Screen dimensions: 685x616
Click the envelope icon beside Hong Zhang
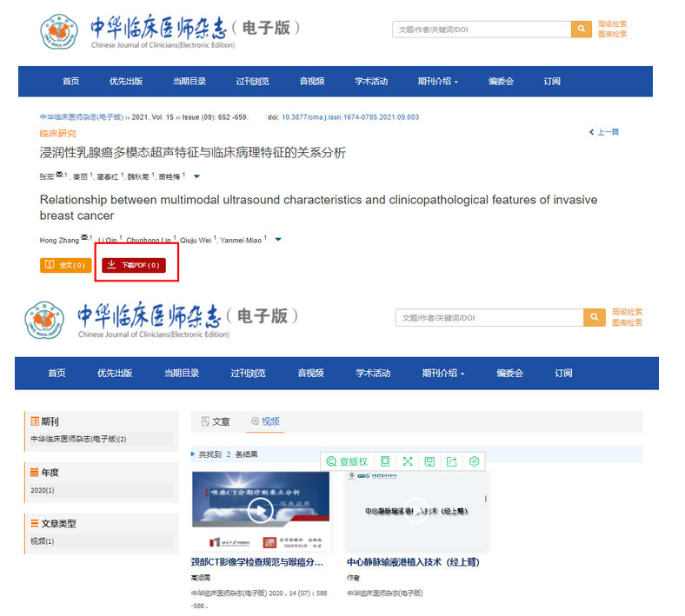(84, 237)
